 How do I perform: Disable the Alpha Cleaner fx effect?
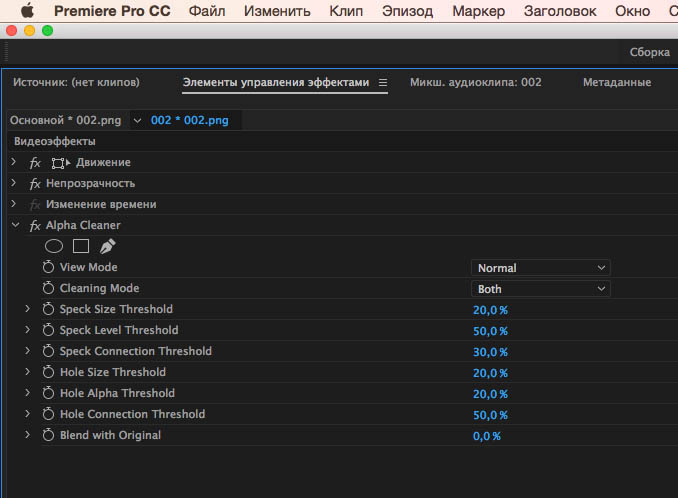[35, 226]
